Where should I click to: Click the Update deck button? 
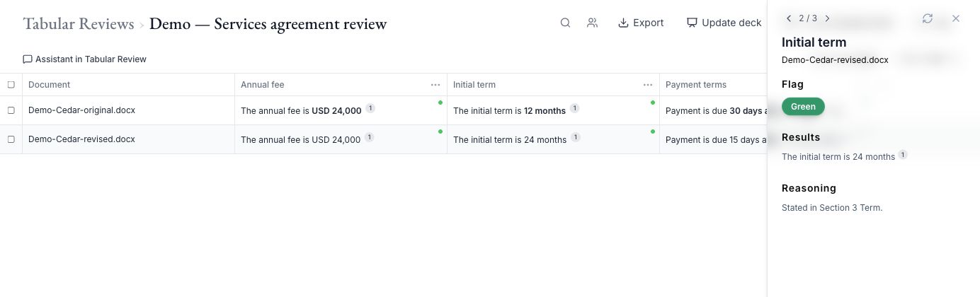tap(724, 23)
